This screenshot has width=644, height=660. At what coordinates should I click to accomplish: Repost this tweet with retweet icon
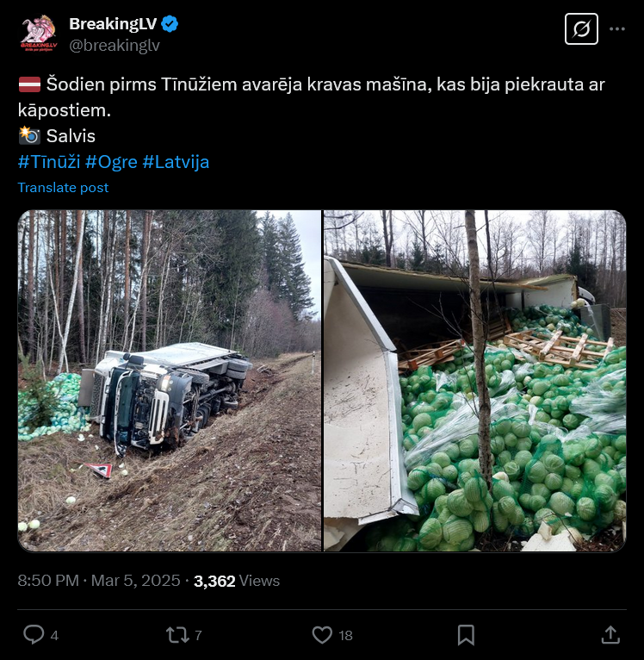coord(177,635)
